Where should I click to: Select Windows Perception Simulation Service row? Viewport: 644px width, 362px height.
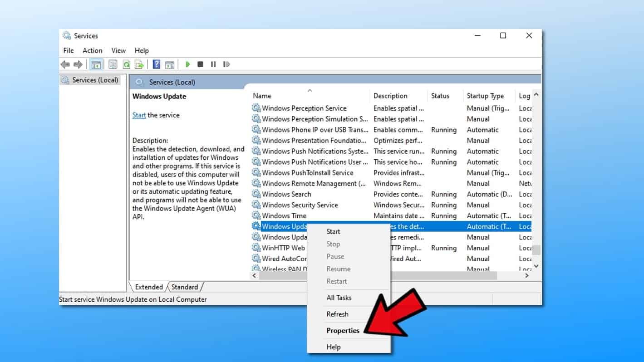tap(391, 119)
